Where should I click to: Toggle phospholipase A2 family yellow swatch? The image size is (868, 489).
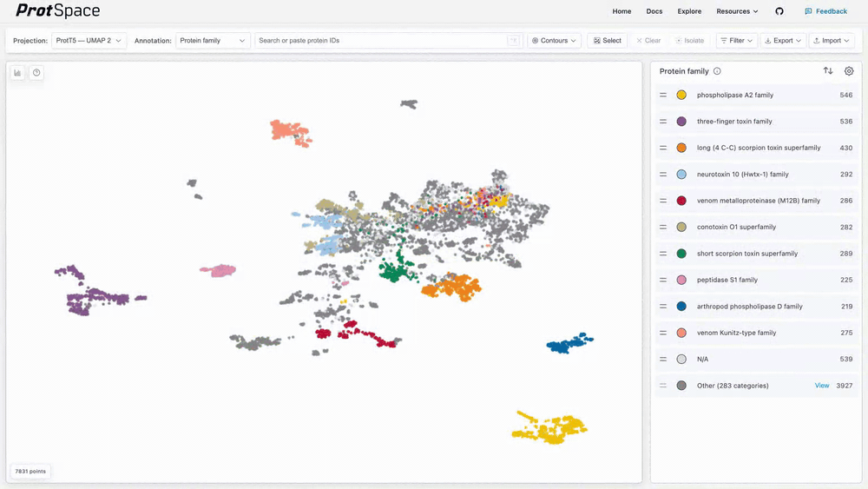click(x=681, y=96)
